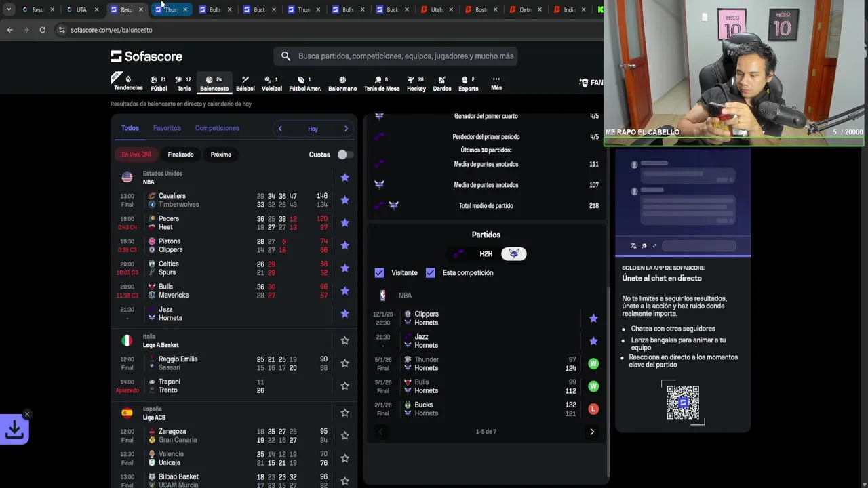Close the download widget overlay

(x=27, y=414)
